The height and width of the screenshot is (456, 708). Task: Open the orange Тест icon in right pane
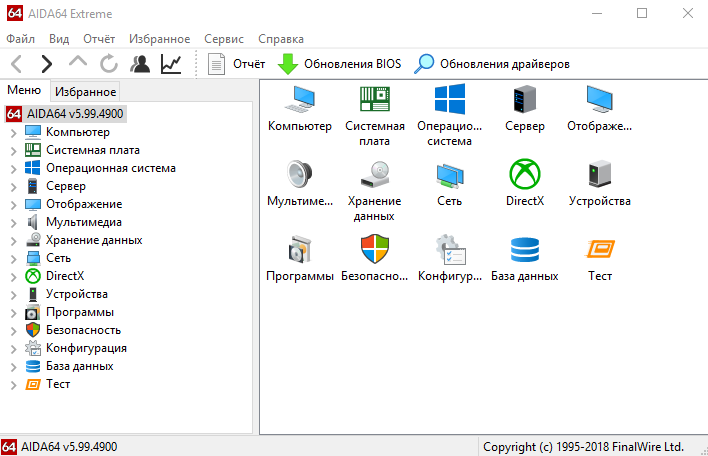[600, 249]
